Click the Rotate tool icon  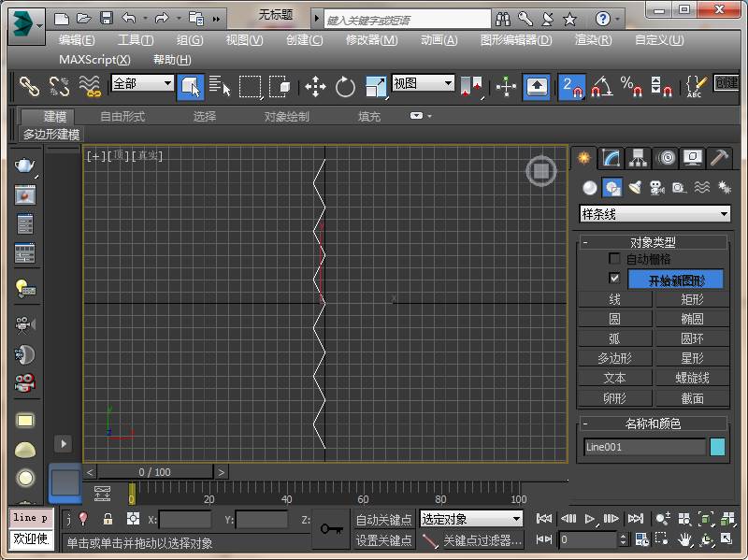pyautogui.click(x=346, y=87)
